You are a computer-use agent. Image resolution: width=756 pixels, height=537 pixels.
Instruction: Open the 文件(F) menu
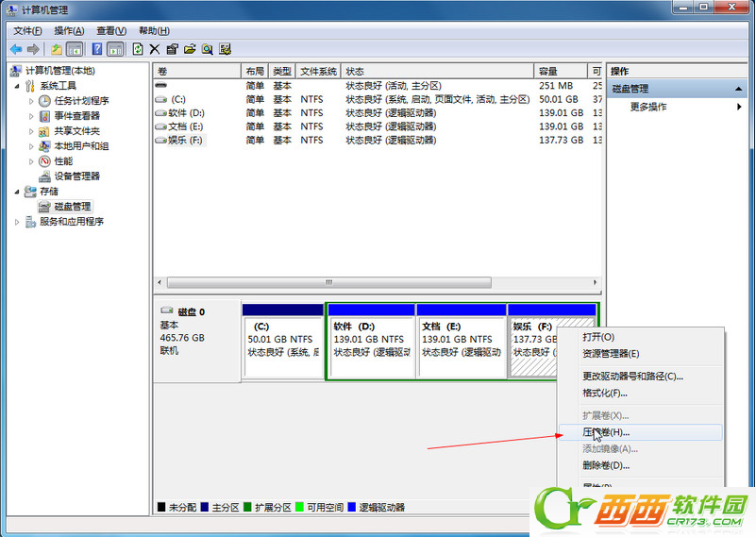(x=27, y=31)
